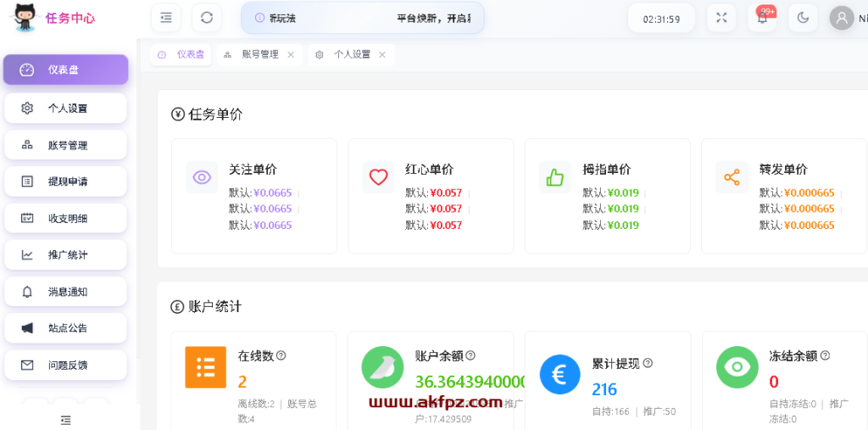Click the green eye icon for 冻结余额

click(x=737, y=367)
